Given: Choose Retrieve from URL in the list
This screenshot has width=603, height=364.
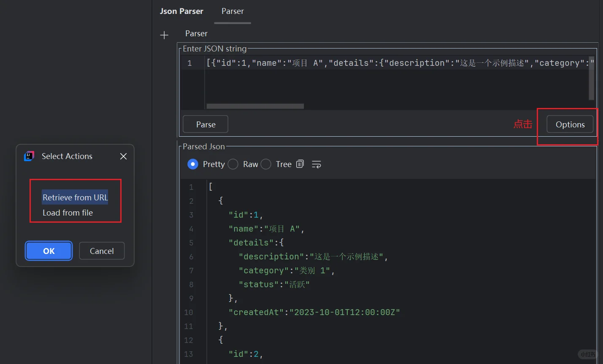Looking at the screenshot, I should coord(75,197).
